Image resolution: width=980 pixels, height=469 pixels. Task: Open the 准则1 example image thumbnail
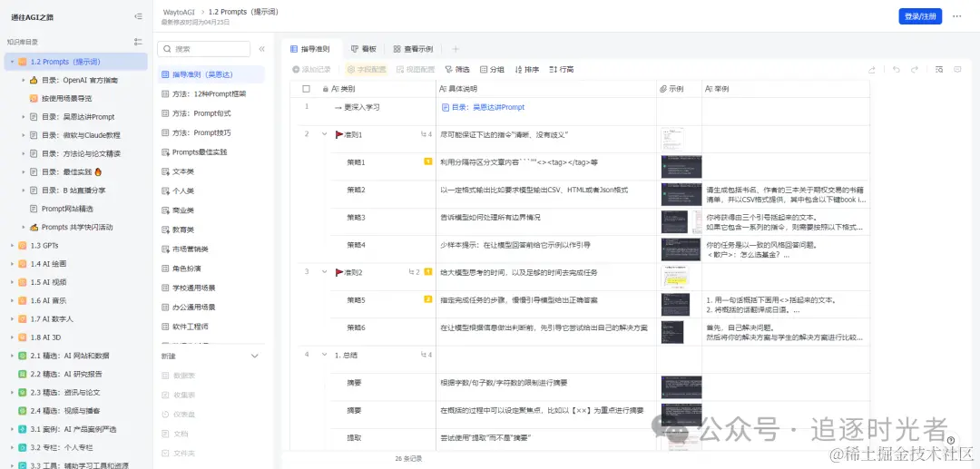point(671,140)
